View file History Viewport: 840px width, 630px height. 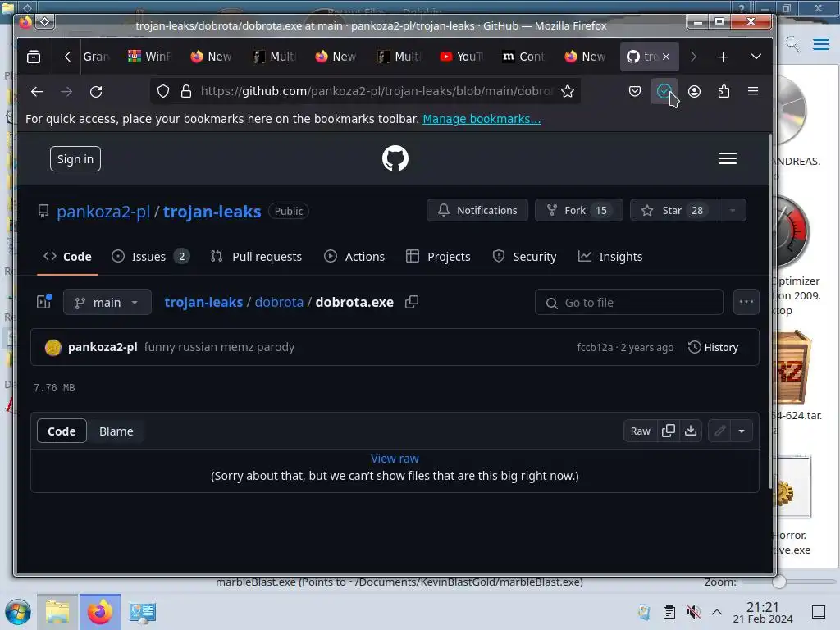pos(713,347)
